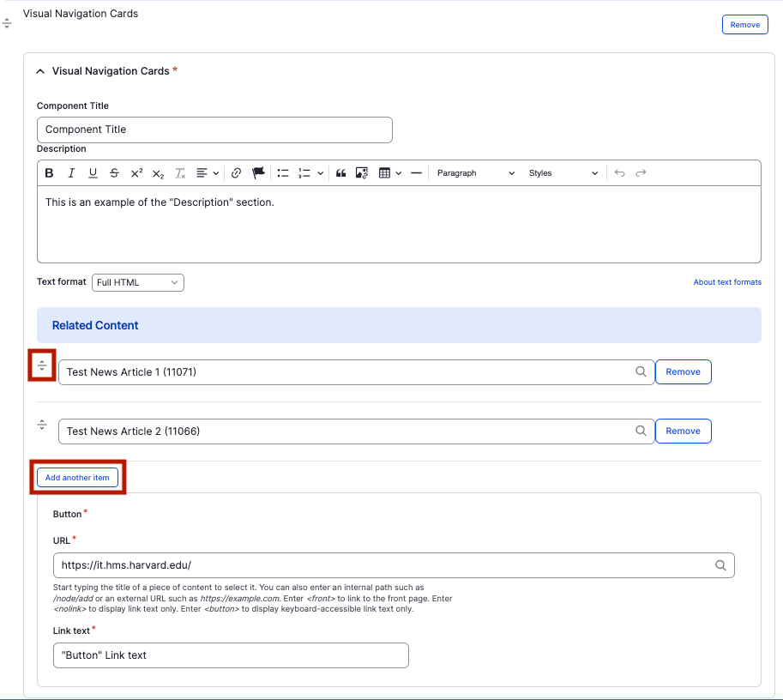
Task: Click the superscript icon
Action: click(136, 173)
